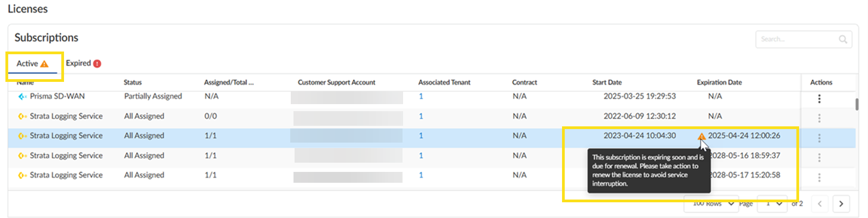Switch to the Expired subscriptions tab
Screen dimensions: 868x218
79,63
